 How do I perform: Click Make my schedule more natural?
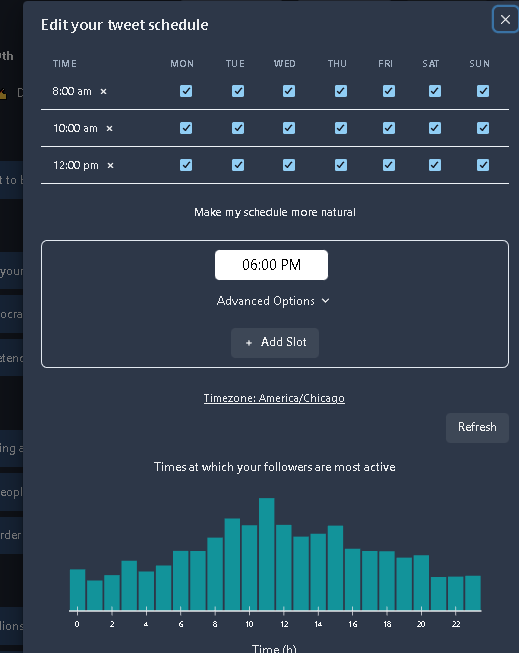pos(275,212)
